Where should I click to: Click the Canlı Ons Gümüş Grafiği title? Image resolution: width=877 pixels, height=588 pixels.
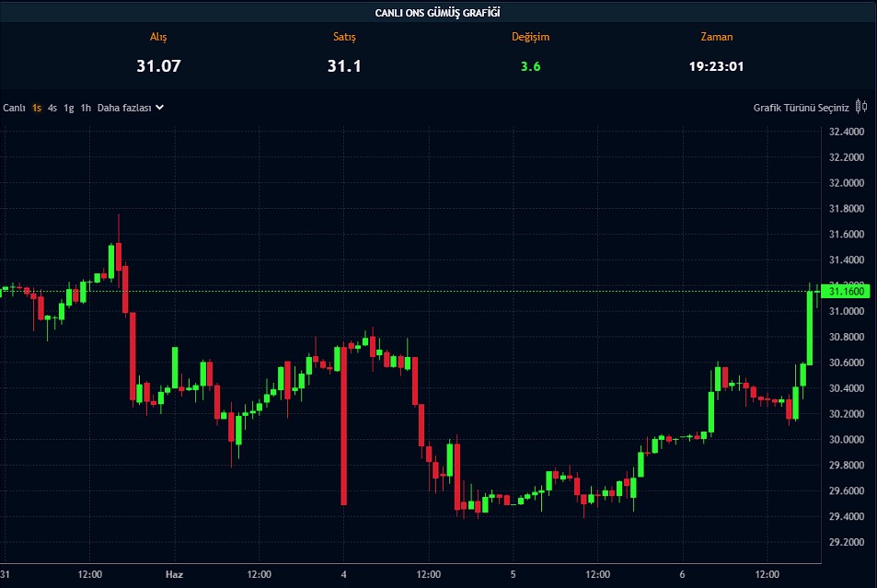coord(438,12)
